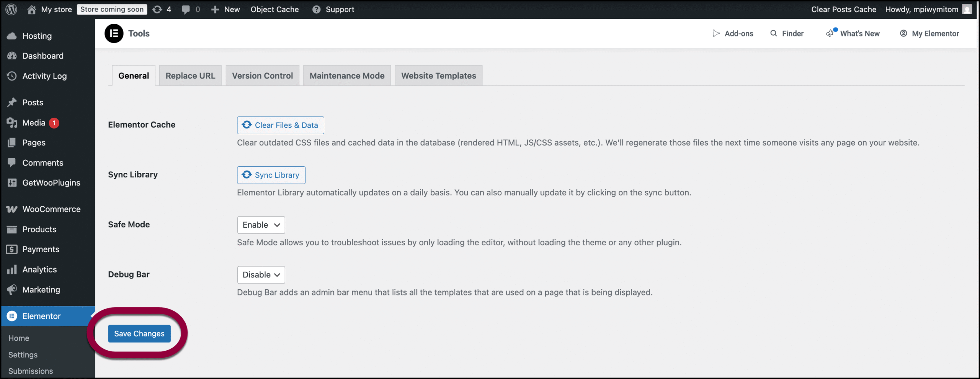Click the Elementor sidebar icon
The height and width of the screenshot is (379, 980).
(x=12, y=316)
